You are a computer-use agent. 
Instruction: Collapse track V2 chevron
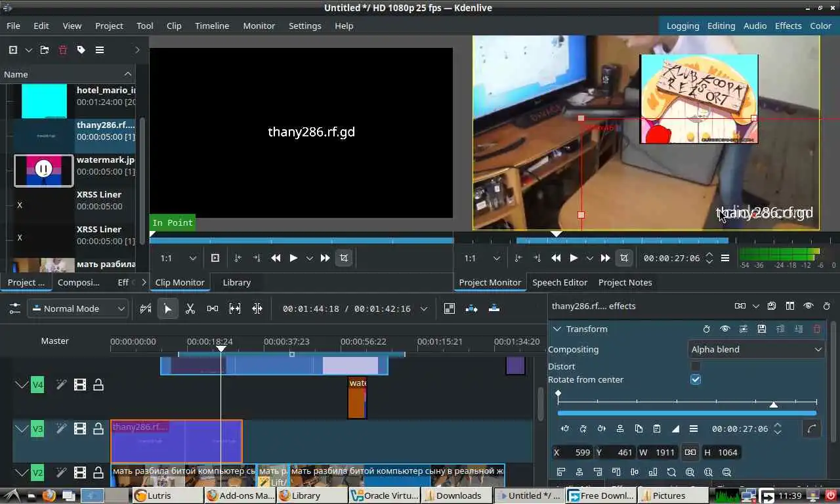(21, 472)
